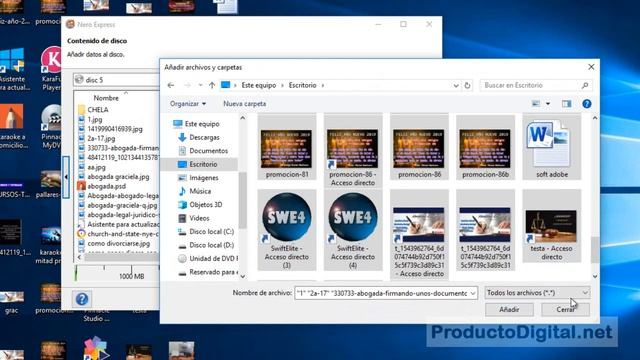Image resolution: width=640 pixels, height=360 pixels.
Task: Click Escritorio in address breadcrumb
Action: (x=302, y=85)
